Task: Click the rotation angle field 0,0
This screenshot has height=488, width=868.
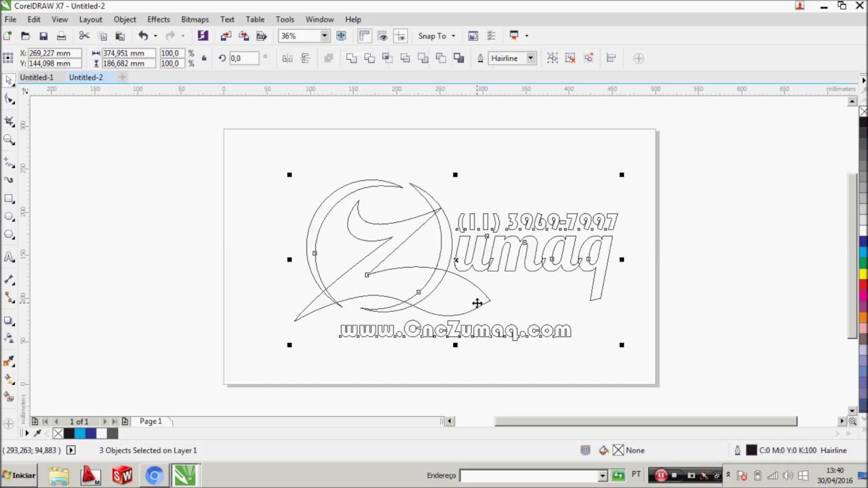Action: 244,58
